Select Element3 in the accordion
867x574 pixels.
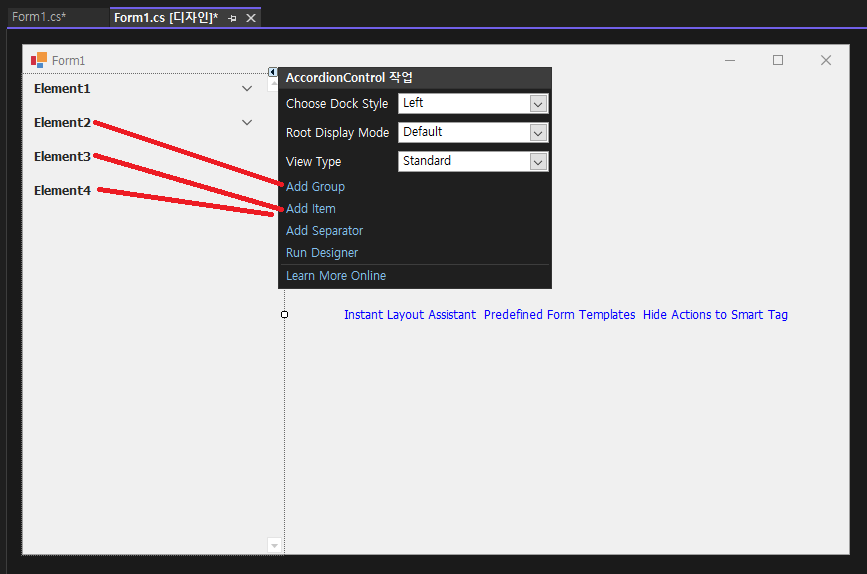click(62, 156)
